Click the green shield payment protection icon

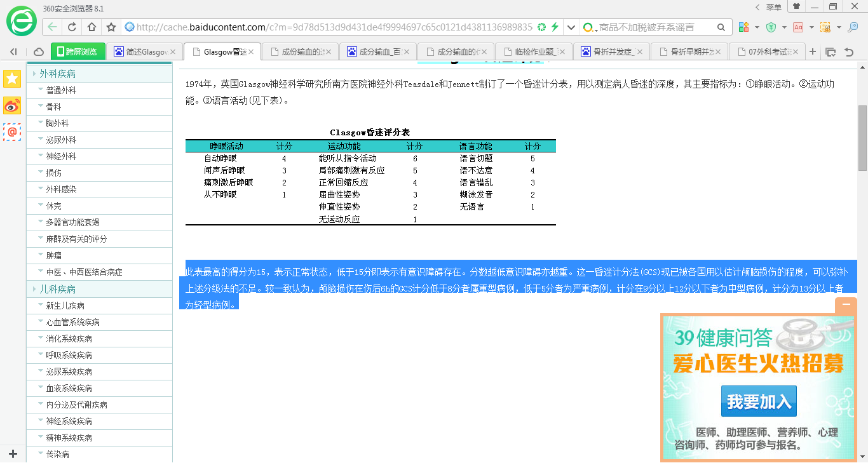coord(771,28)
